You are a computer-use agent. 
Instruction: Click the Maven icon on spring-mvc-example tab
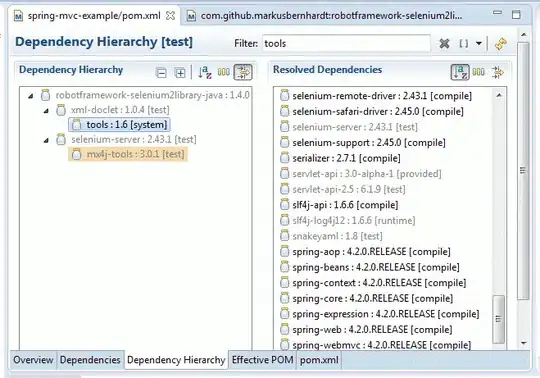click(18, 16)
